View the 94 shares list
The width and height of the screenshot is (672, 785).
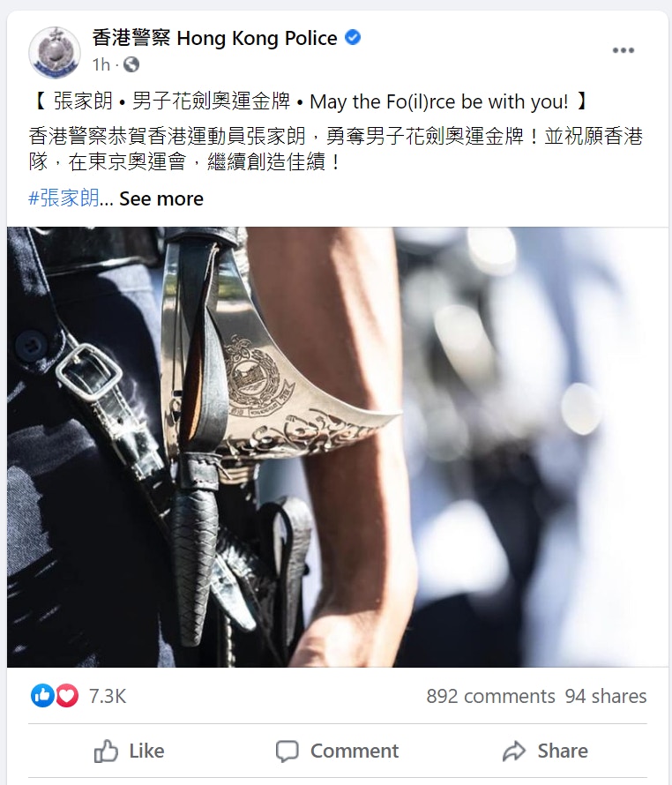(606, 697)
